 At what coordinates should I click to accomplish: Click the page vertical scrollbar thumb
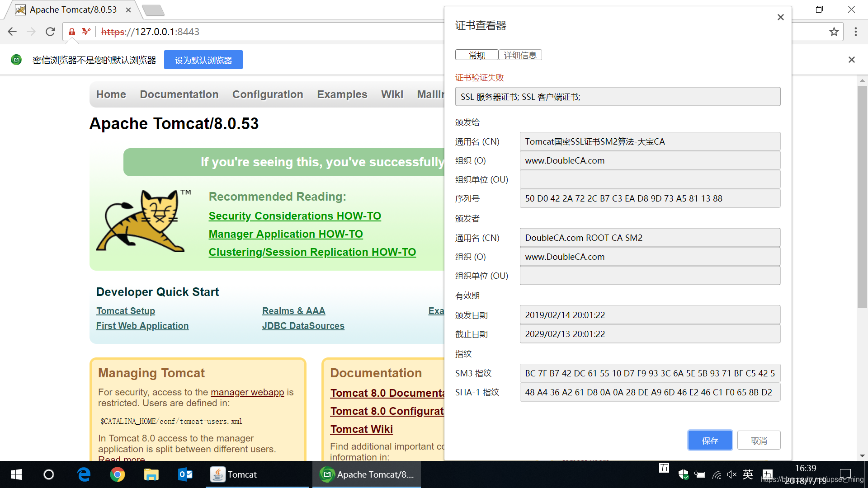pyautogui.click(x=862, y=197)
